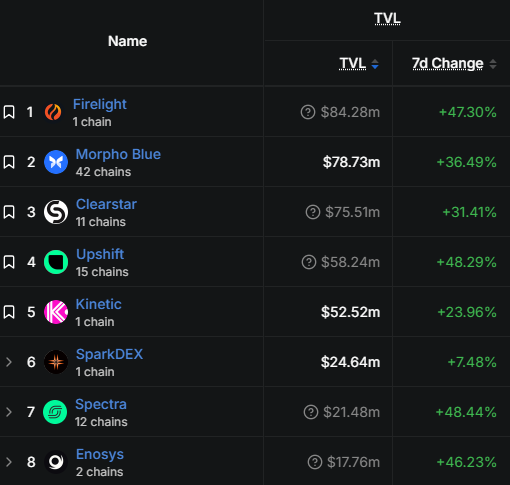Select the +7.48% change value
The width and height of the screenshot is (510, 485).
(472, 362)
